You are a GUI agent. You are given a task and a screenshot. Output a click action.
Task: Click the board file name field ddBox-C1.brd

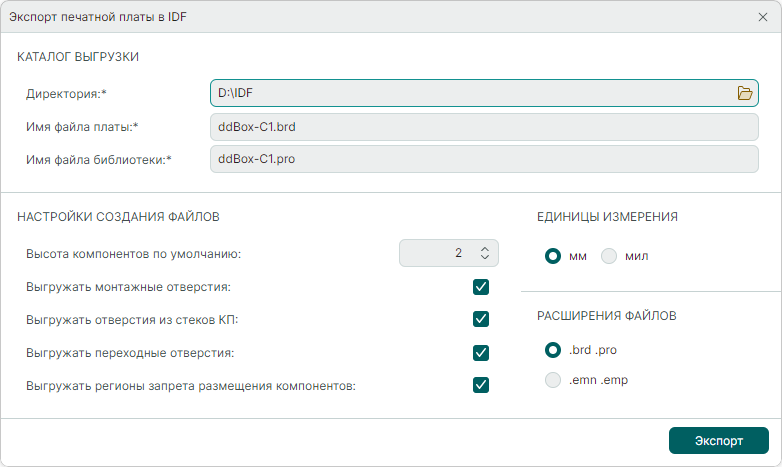(484, 127)
